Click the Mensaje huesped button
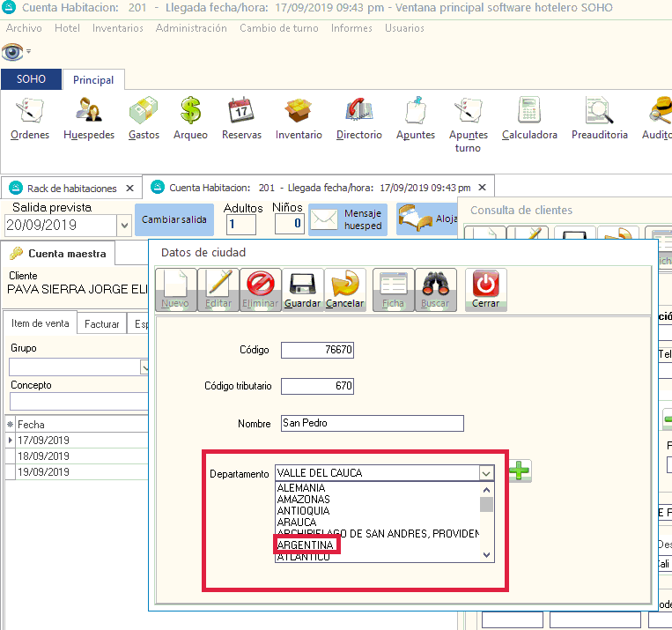672x630 pixels. [x=348, y=219]
